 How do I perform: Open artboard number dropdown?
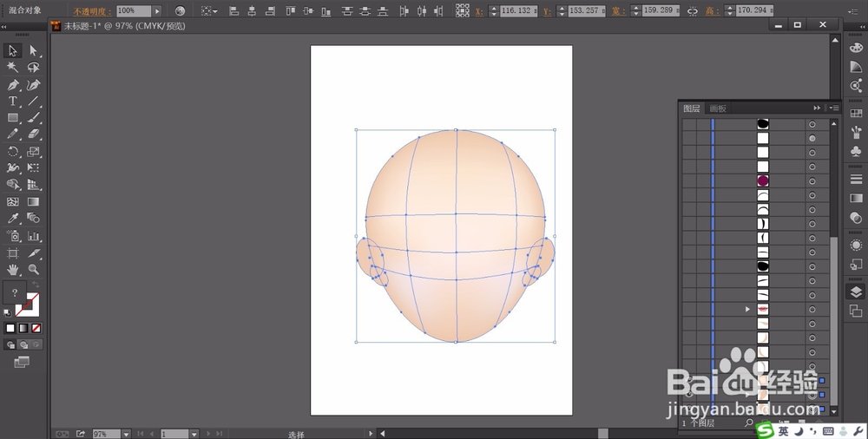[x=194, y=434]
